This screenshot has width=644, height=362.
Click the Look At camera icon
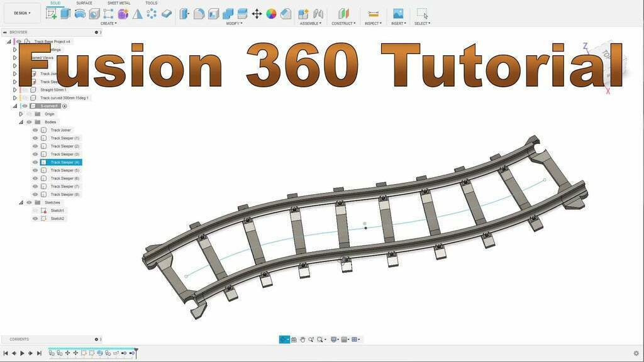[294, 339]
